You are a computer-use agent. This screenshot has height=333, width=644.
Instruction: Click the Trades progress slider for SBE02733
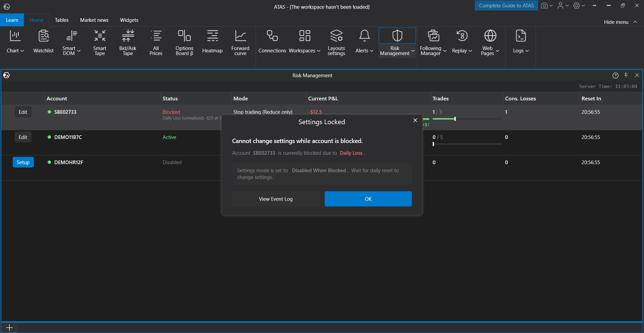coord(467,119)
